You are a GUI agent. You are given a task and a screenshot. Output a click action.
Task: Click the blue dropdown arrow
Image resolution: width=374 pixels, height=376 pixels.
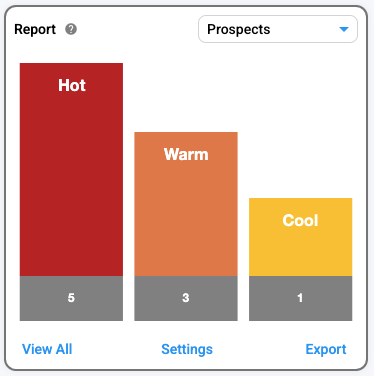(x=344, y=29)
